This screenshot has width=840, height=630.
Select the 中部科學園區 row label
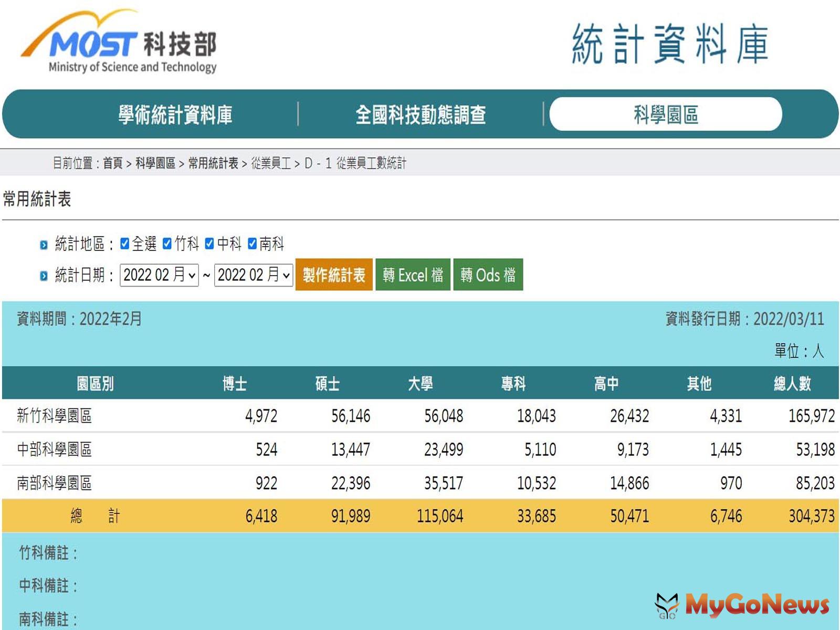(x=55, y=449)
